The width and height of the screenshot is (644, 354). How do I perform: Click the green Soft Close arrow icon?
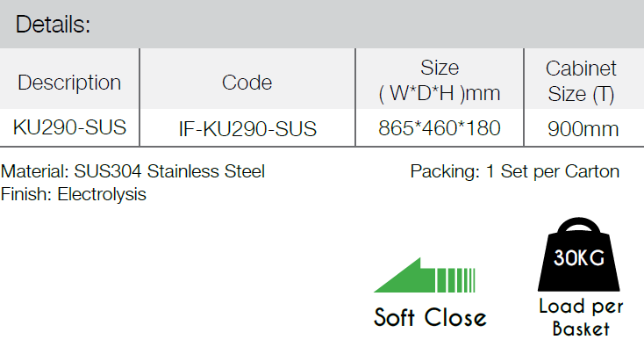point(425,275)
